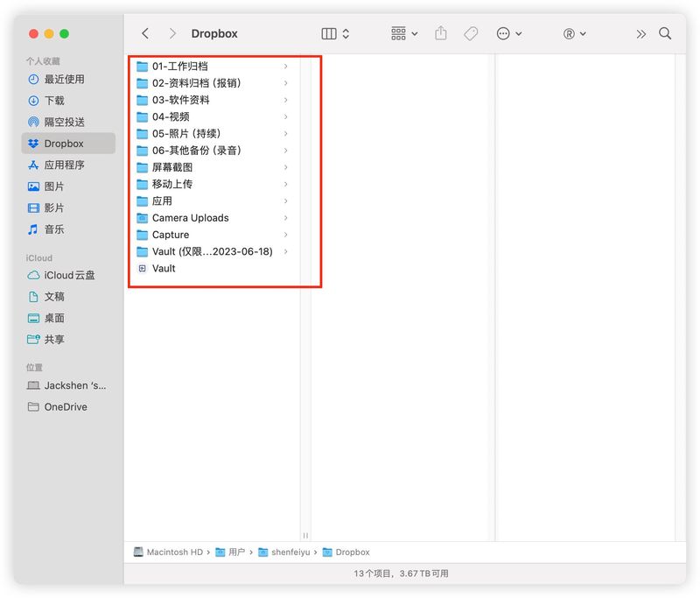Go forward with the right chevron
The image size is (700, 598).
pos(172,33)
